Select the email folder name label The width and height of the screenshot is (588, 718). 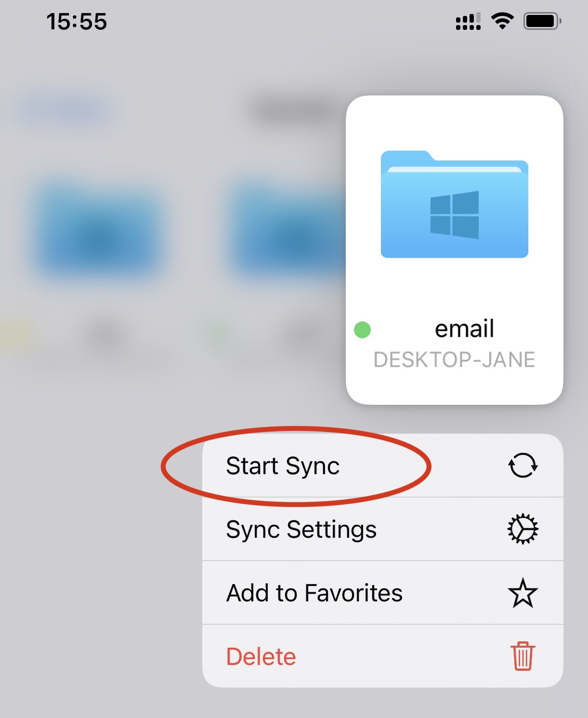[464, 329]
